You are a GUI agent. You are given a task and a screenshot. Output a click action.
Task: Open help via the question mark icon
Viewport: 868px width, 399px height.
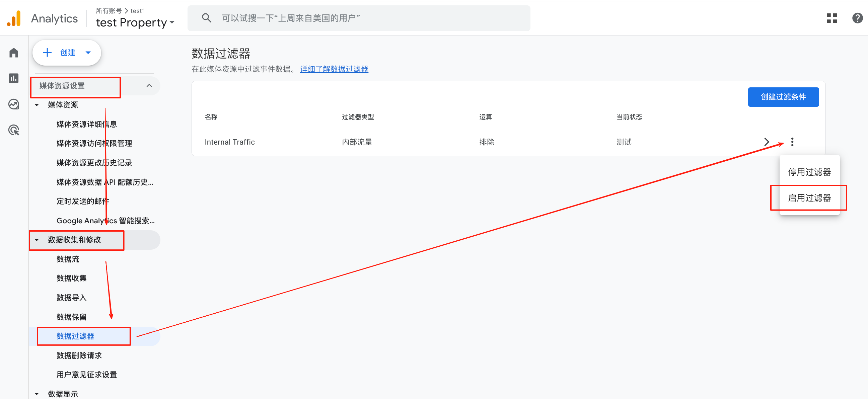click(857, 18)
